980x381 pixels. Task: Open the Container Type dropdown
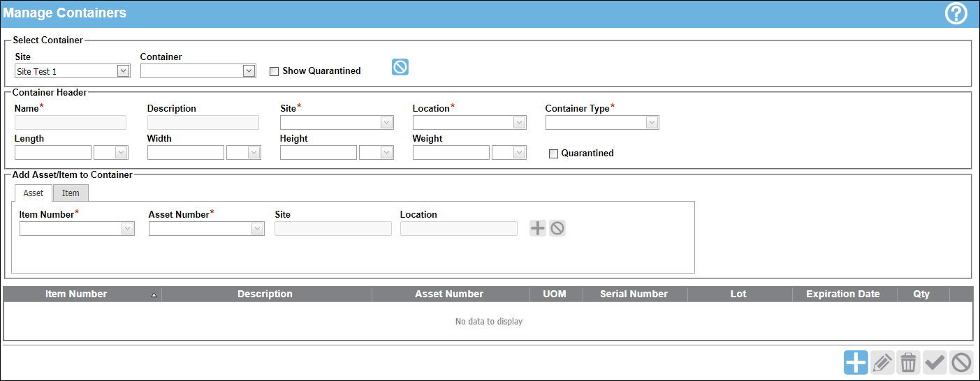(602, 123)
